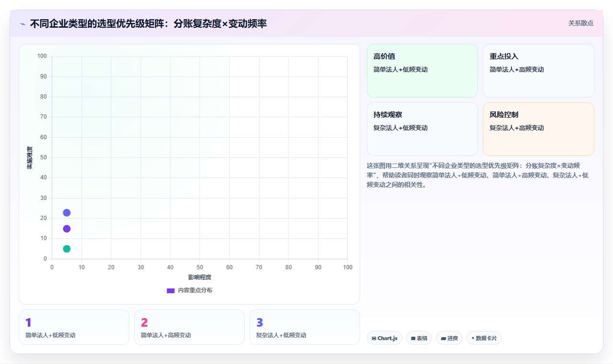Click the y-axis tick label 100
This screenshot has height=364, width=613.
[42, 56]
